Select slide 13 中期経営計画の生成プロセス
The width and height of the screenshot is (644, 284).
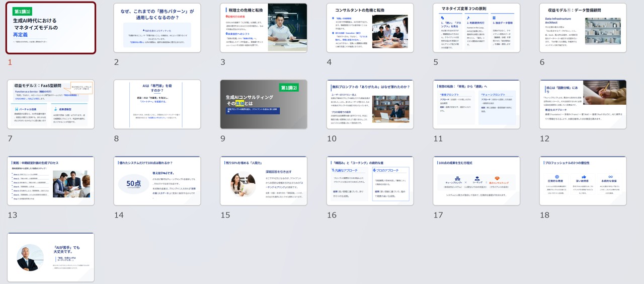(50, 181)
